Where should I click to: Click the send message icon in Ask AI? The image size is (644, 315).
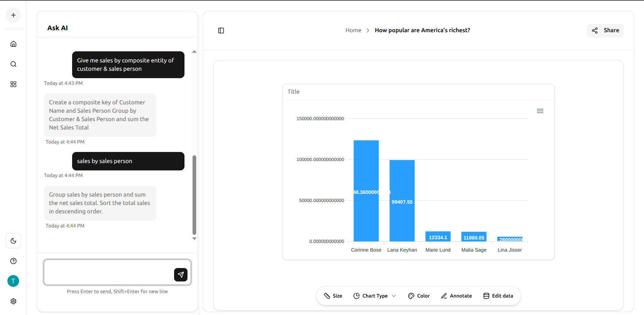tap(181, 274)
